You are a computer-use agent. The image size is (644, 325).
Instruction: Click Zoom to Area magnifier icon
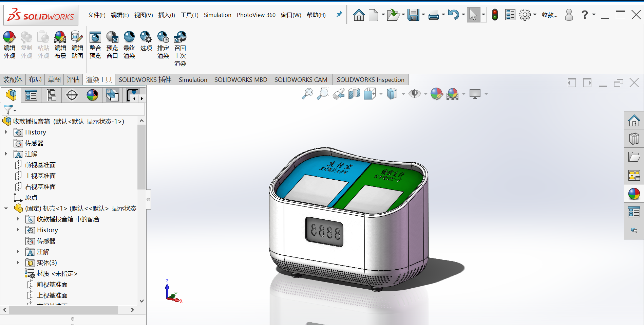323,94
